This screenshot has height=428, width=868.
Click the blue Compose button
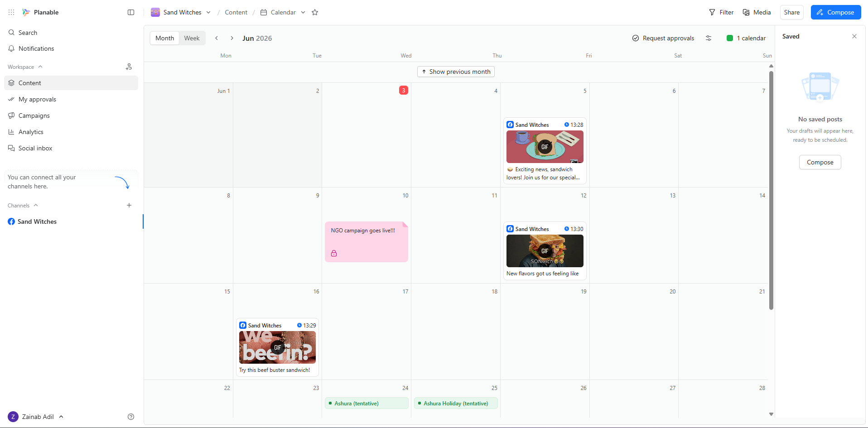pos(836,12)
